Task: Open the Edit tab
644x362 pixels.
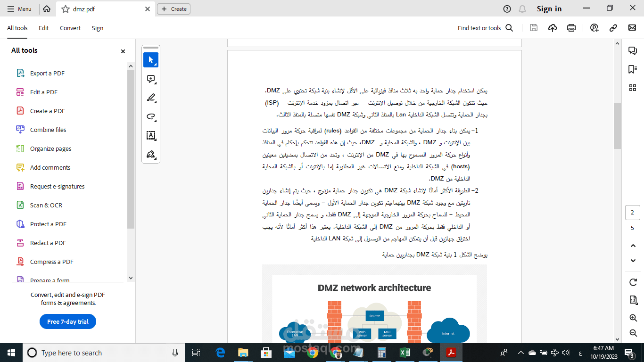Action: 44,28
